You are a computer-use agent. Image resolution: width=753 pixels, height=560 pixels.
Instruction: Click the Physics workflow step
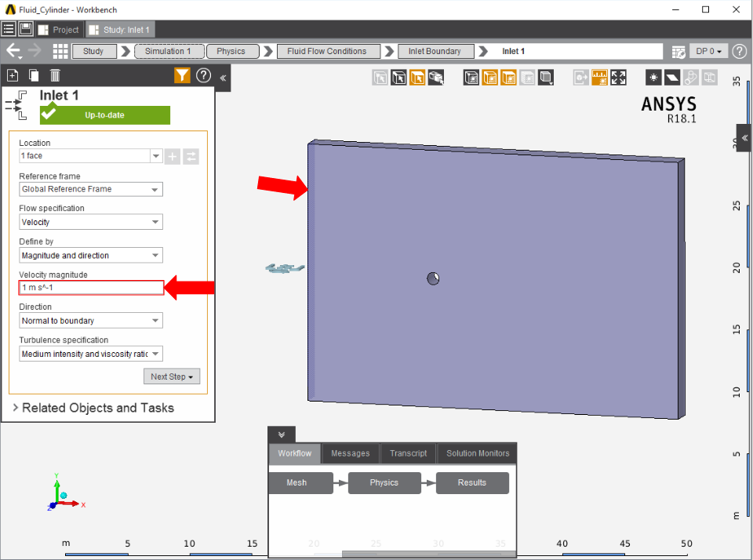click(x=384, y=482)
